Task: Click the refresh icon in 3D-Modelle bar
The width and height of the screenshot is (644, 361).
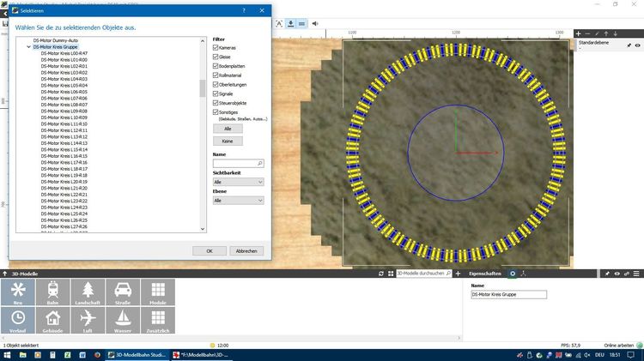Action: [381, 274]
